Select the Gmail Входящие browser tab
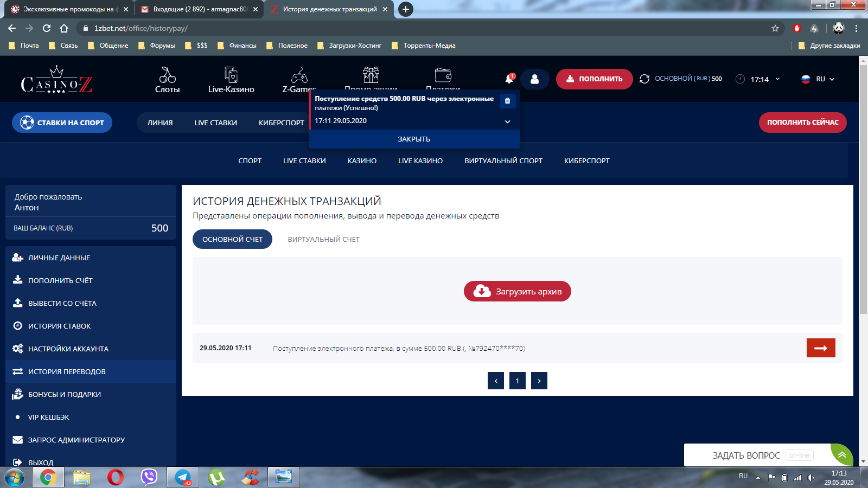 pos(199,9)
